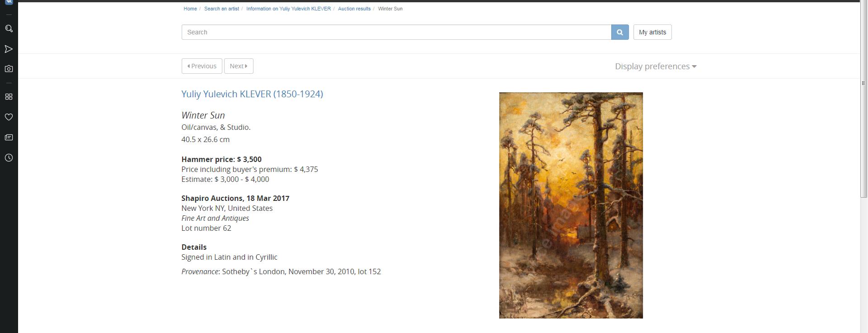
Task: Open the camera snapshot icon in sidebar
Action: (9, 69)
